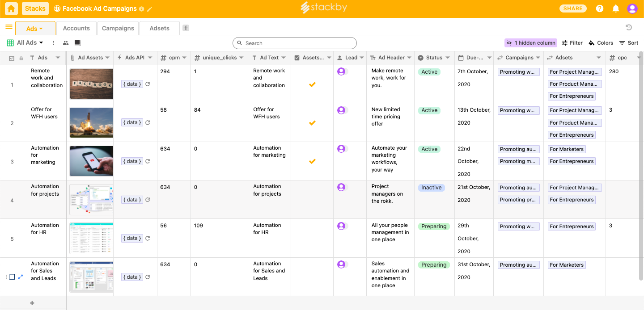Switch to the Campaigns tab
Screen dimensions: 644x310
click(x=118, y=28)
